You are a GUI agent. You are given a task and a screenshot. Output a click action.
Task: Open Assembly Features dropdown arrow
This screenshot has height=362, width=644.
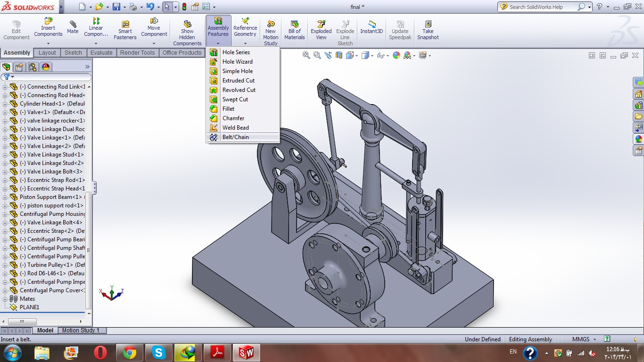218,43
